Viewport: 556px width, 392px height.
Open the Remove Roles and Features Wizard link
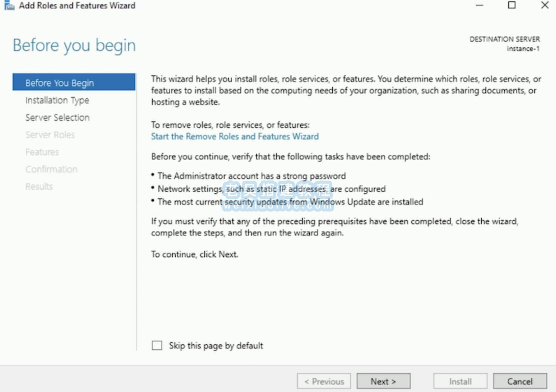235,136
